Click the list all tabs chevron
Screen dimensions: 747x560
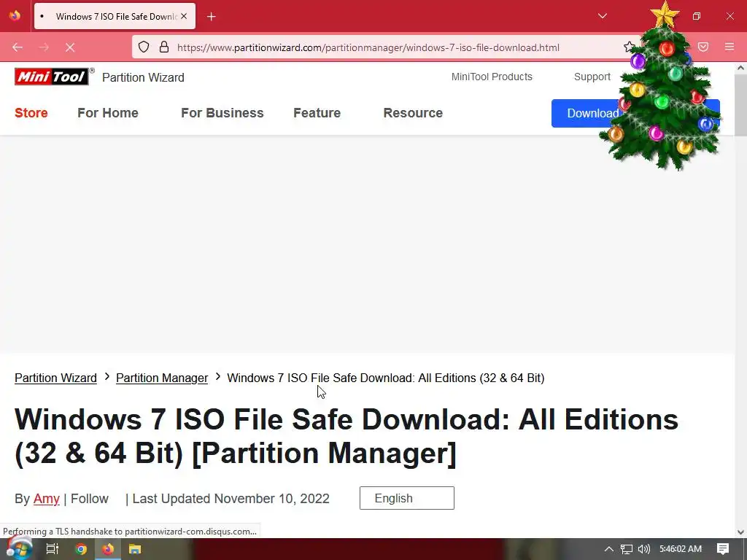(602, 16)
